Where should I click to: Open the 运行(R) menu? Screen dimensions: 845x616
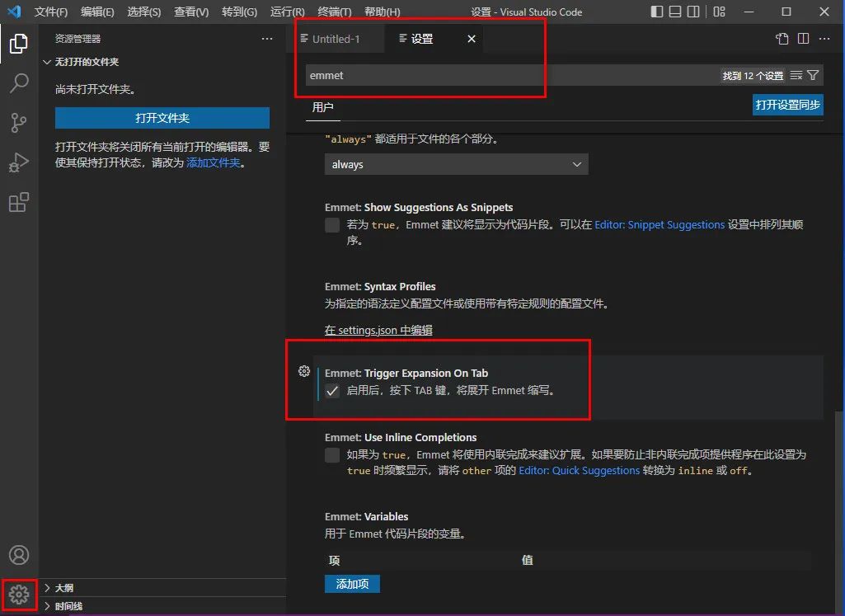click(287, 12)
